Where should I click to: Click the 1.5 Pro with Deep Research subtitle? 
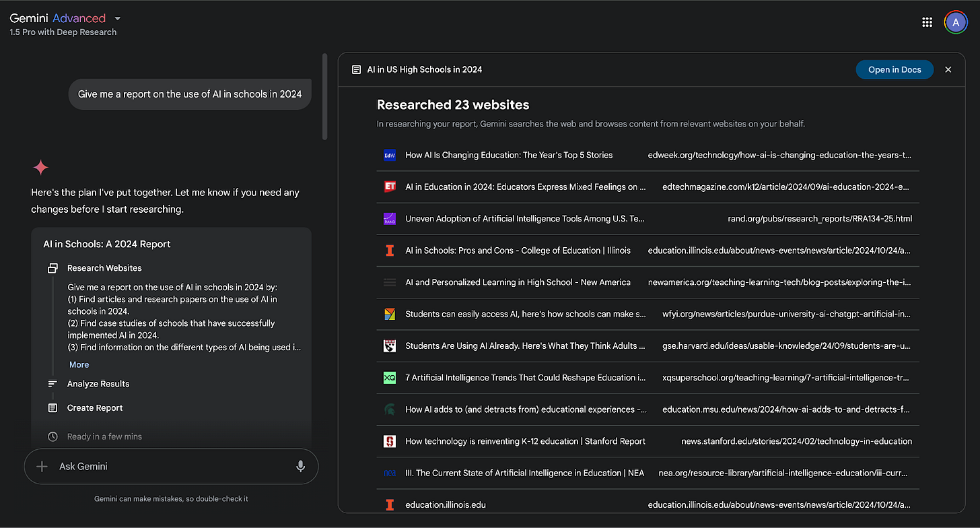pyautogui.click(x=63, y=32)
